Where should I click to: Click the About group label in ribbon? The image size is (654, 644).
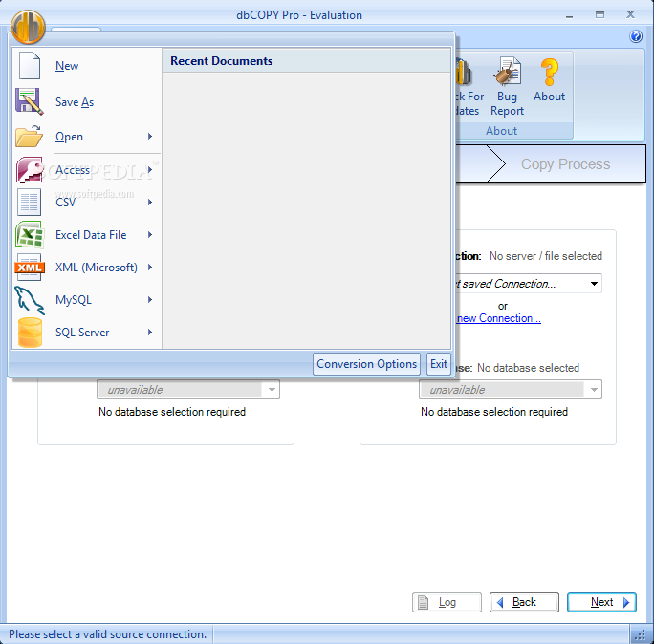(x=501, y=131)
